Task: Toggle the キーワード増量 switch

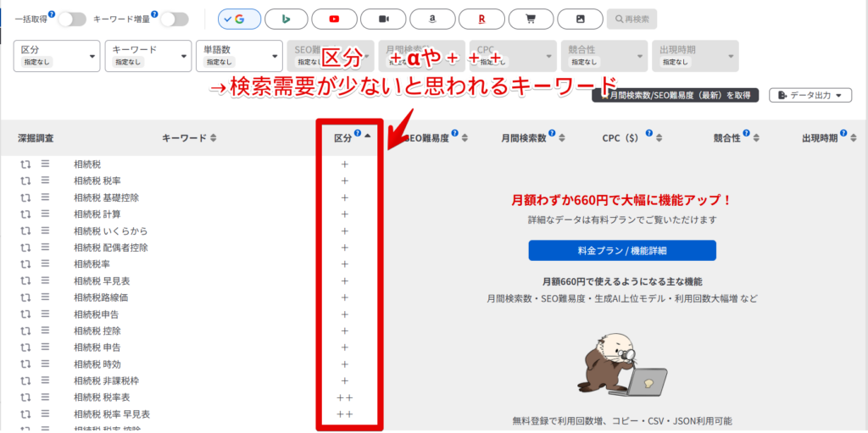Action: (x=175, y=19)
